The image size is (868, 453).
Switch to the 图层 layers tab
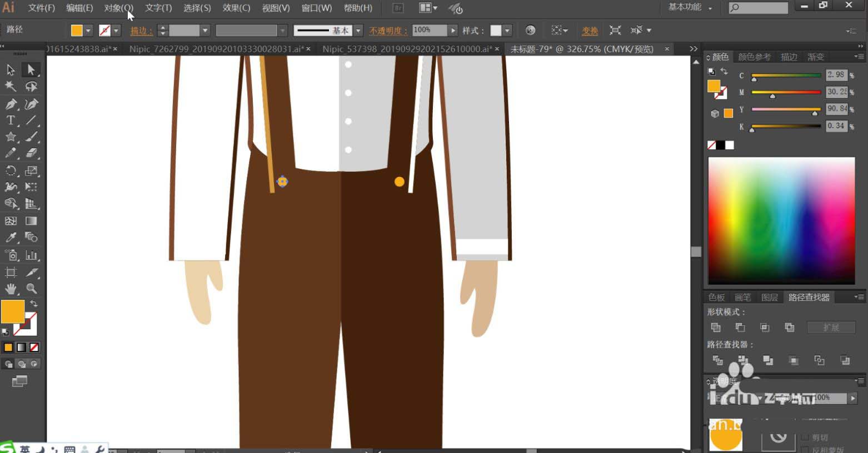[769, 298]
